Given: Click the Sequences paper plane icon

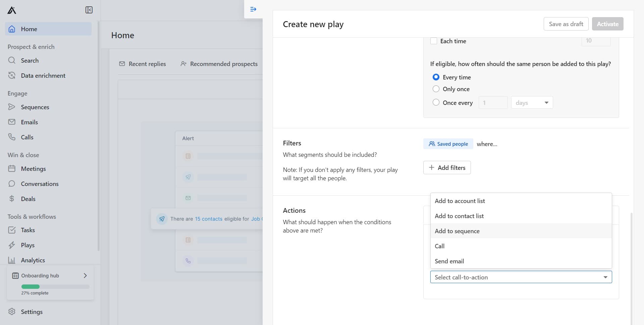Looking at the screenshot, I should point(12,107).
